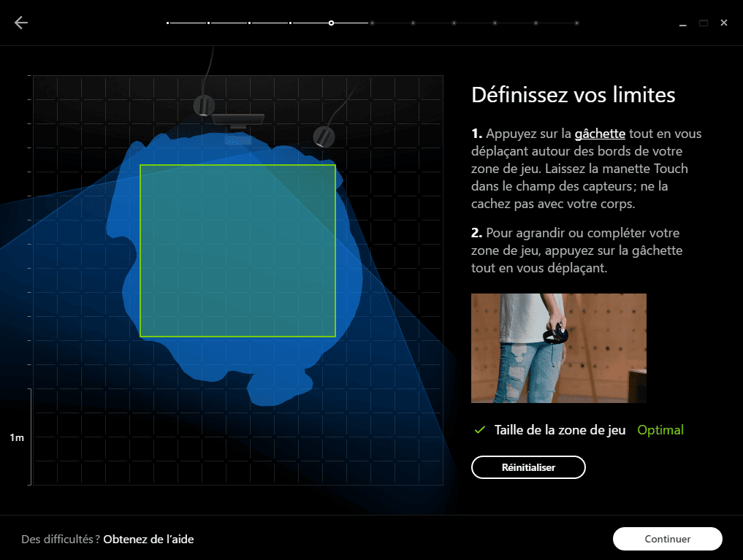Screen dimensions: 743x560
Task: Click the right sensor icon on the map
Action: [323, 137]
